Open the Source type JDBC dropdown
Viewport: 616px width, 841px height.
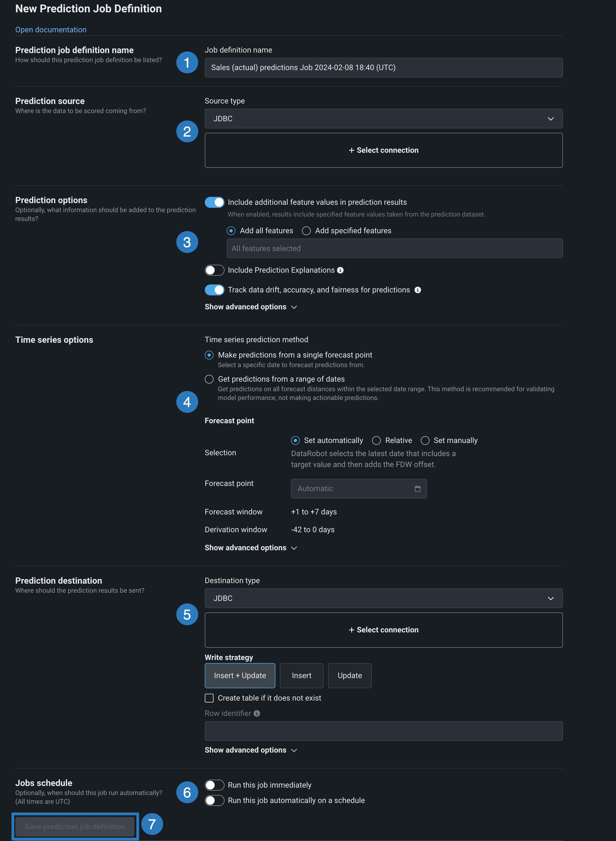383,119
